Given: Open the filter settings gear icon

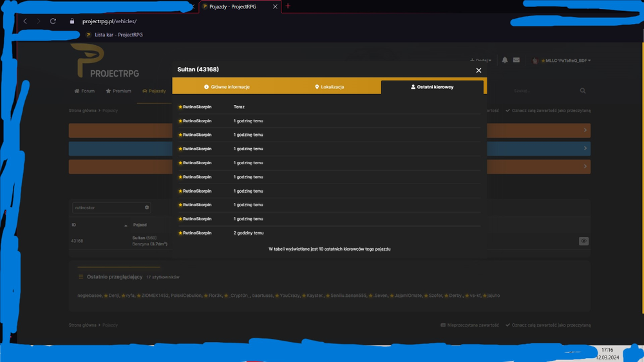Looking at the screenshot, I should tap(147, 207).
